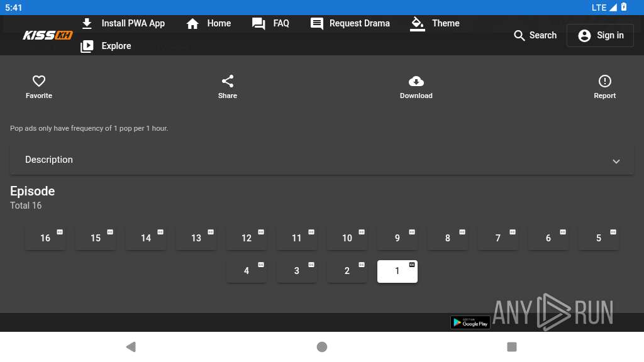Select the highlighted episode 1
The image size is (644, 362).
(397, 271)
